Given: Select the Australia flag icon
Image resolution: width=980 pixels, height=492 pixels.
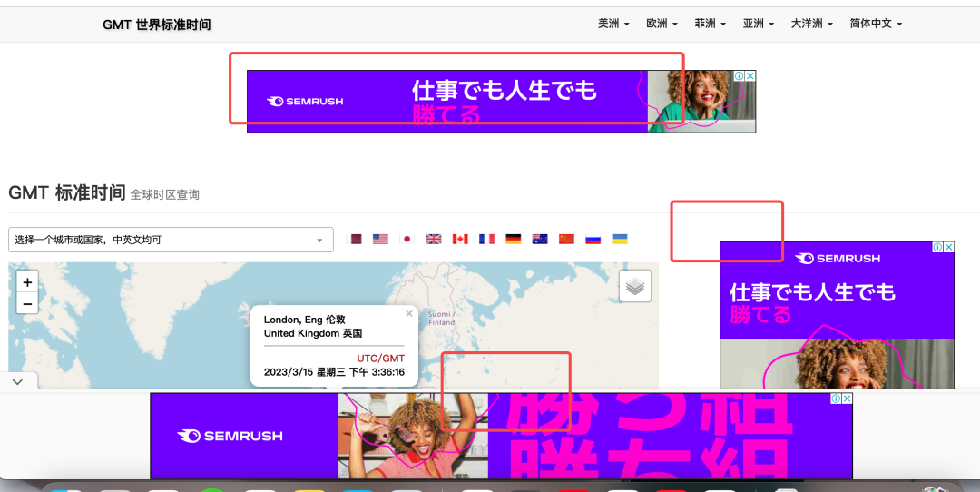Looking at the screenshot, I should pyautogui.click(x=540, y=239).
